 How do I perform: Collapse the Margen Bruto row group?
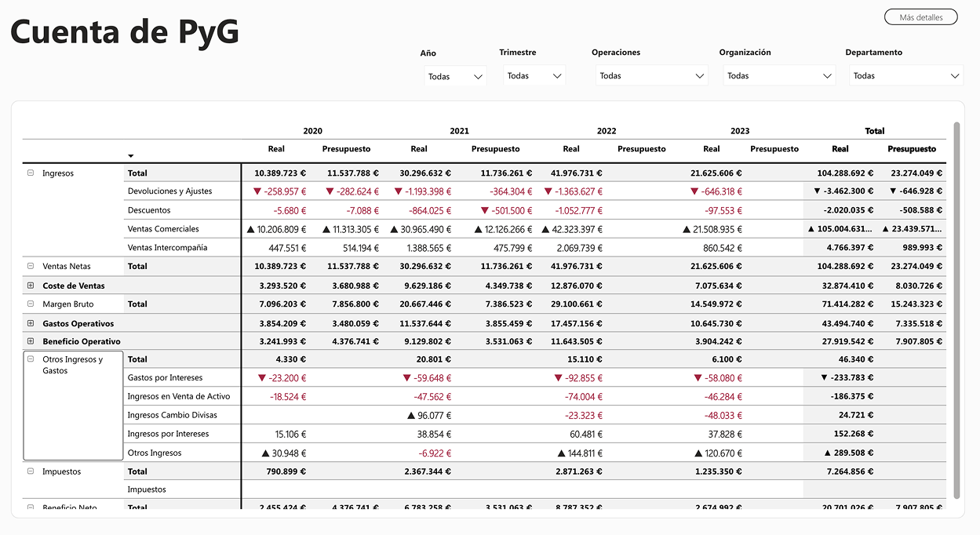(31, 304)
